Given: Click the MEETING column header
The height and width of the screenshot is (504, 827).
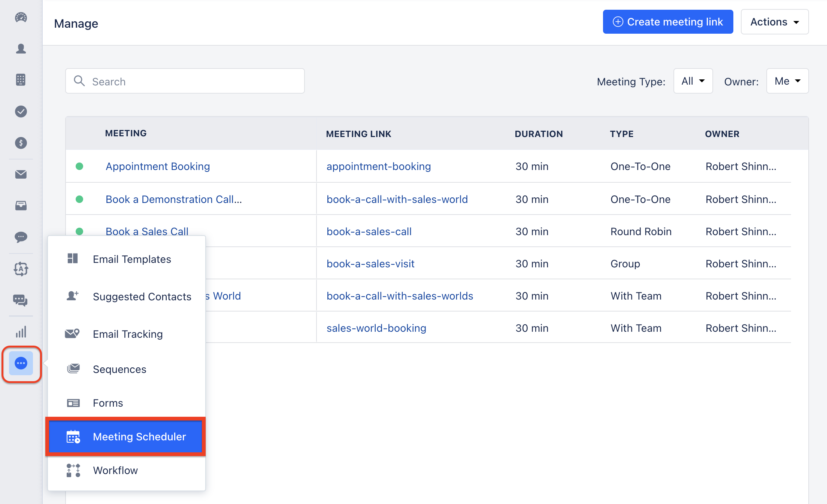Looking at the screenshot, I should pyautogui.click(x=126, y=133).
